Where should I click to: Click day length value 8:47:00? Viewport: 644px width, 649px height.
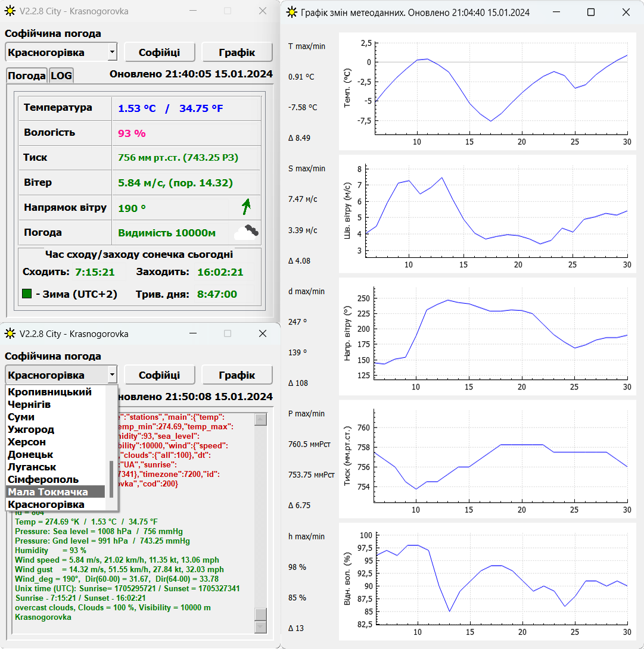[217, 294]
